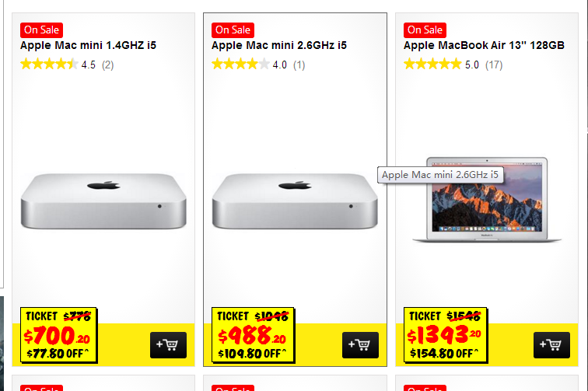Viewport: 588px width, 391px height.
Task: Click the $700.20 ticket price tag
Action: pos(59,335)
